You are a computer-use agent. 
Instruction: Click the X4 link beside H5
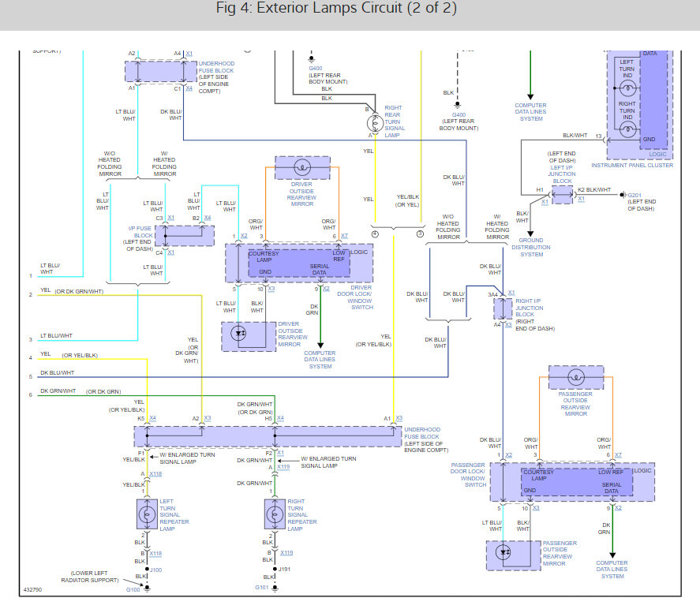coord(280,418)
